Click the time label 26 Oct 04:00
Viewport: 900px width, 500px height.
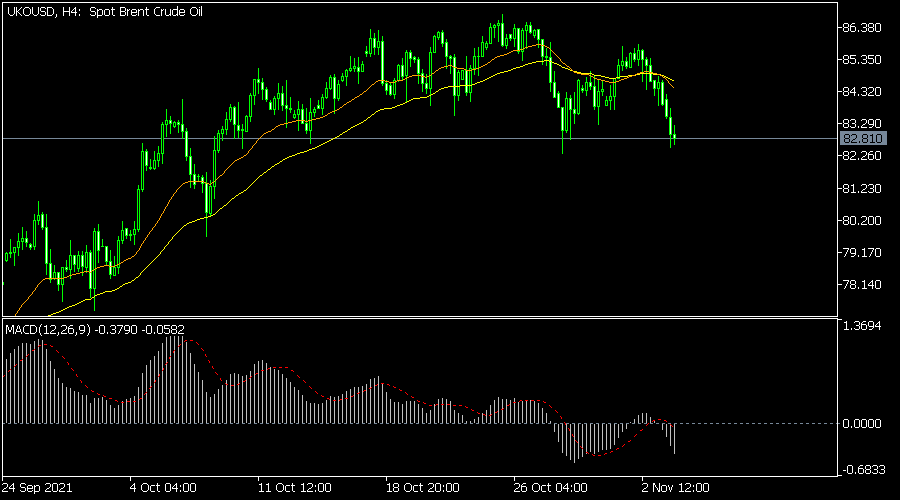[550, 488]
